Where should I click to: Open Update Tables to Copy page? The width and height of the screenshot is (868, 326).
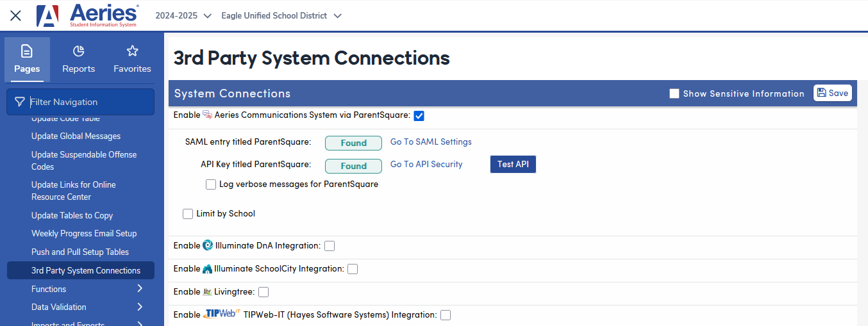point(72,215)
